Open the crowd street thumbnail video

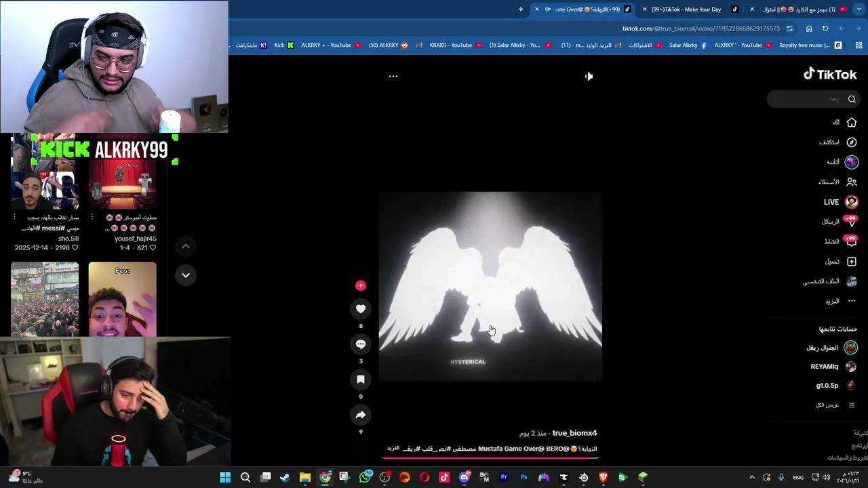45,299
